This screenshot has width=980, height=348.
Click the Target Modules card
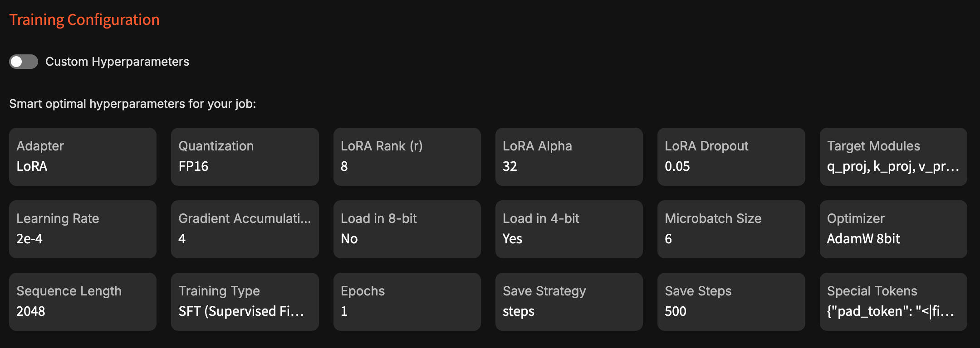pyautogui.click(x=893, y=156)
